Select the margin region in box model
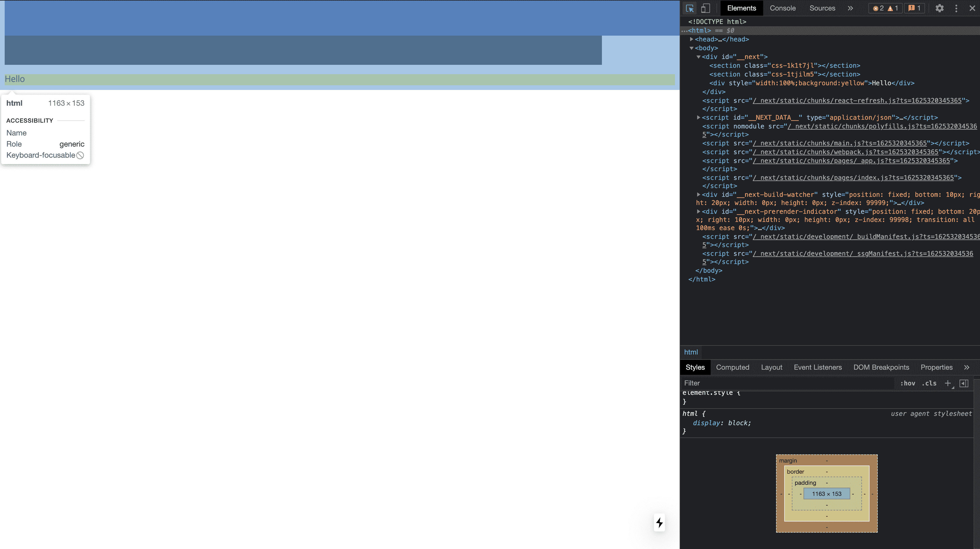 point(788,461)
